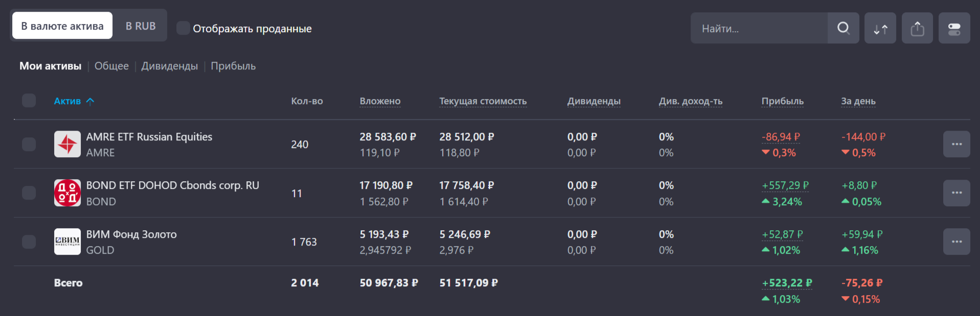The width and height of the screenshot is (980, 316).
Task: Click the export share icon
Action: (x=917, y=28)
